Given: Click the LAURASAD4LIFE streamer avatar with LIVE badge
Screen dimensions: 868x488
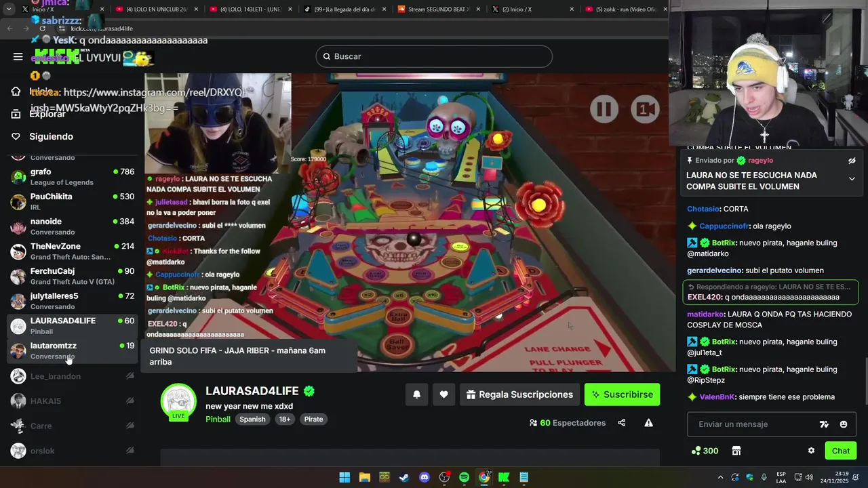Looking at the screenshot, I should click(x=178, y=402).
